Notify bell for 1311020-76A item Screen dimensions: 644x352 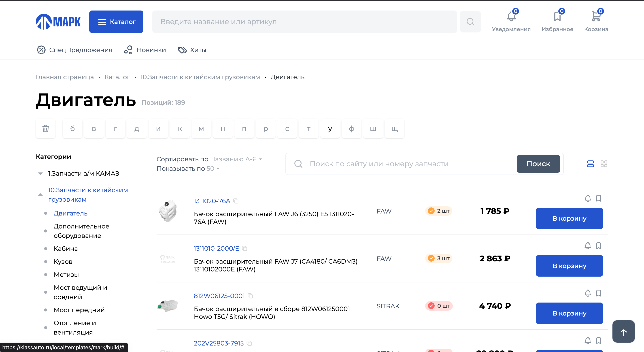click(588, 198)
